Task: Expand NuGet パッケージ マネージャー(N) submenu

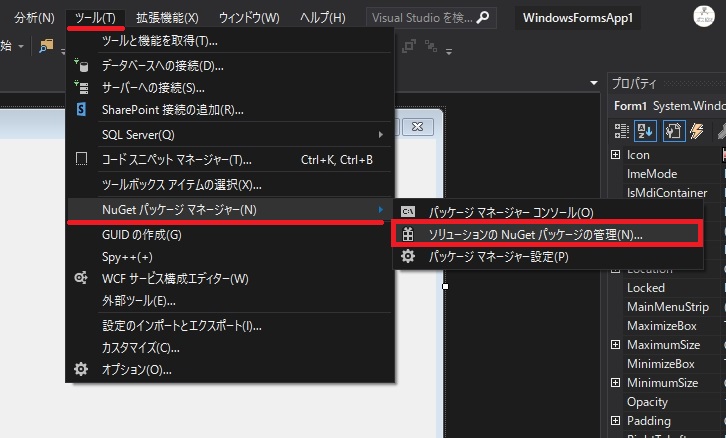Action: pos(230,210)
